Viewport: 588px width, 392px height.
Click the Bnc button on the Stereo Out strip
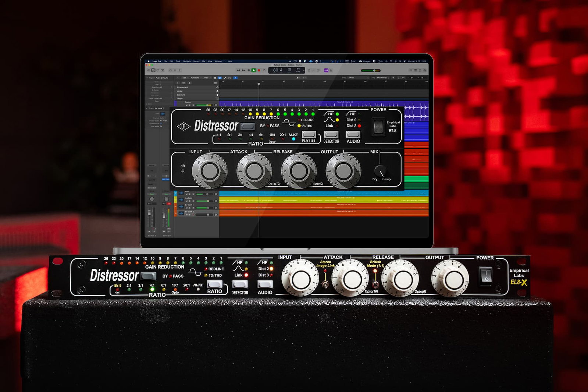click(x=169, y=229)
